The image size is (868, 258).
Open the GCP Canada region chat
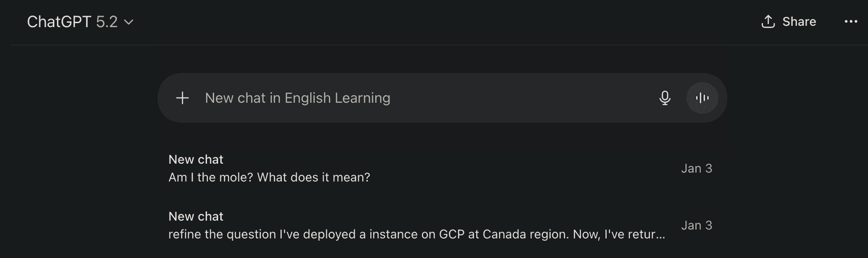coord(401,226)
